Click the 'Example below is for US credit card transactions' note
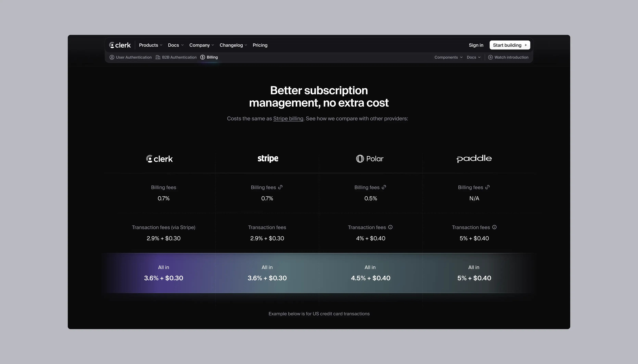Screen dimensions: 638x364 (319, 314)
